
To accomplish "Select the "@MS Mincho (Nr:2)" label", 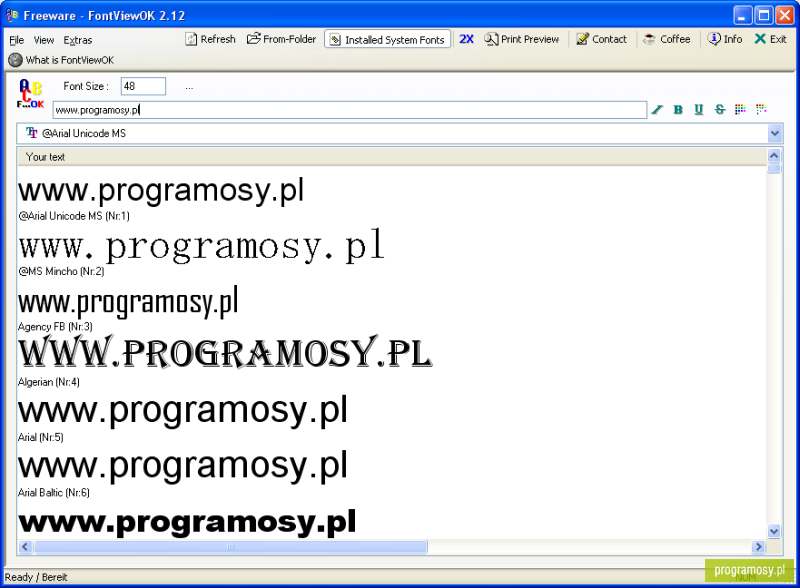I will [61, 272].
